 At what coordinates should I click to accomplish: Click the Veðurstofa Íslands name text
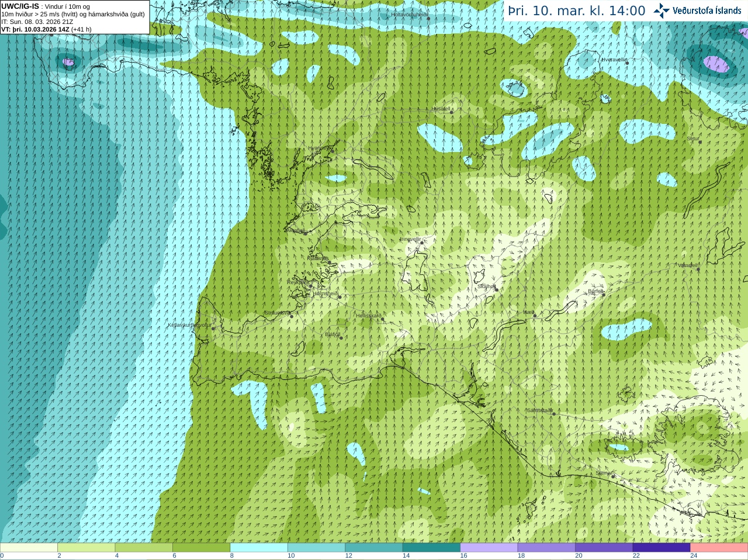point(707,11)
